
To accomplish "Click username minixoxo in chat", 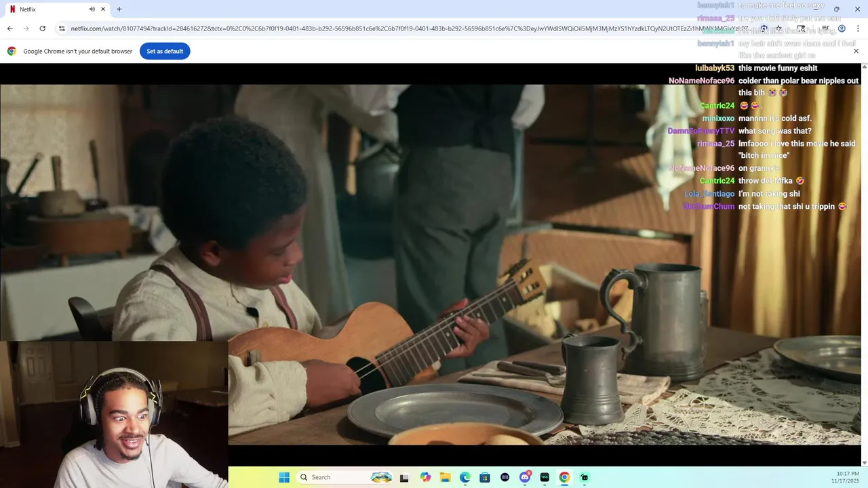I will [x=718, y=119].
